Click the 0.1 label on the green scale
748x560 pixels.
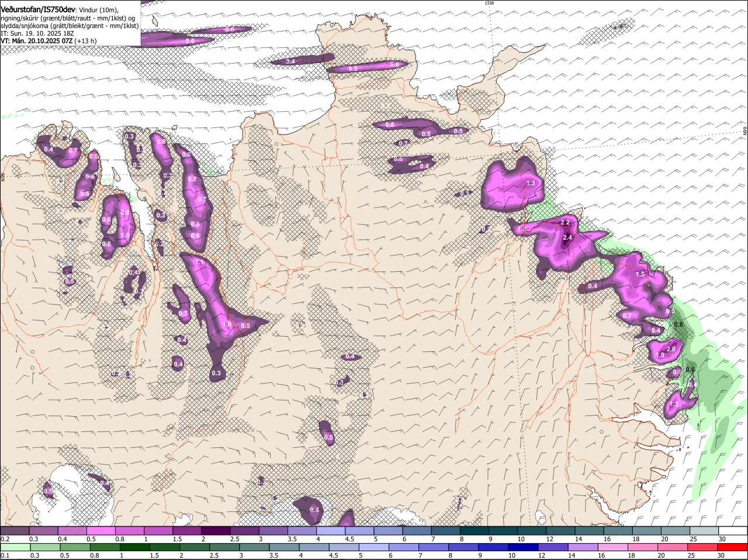pos(5,555)
